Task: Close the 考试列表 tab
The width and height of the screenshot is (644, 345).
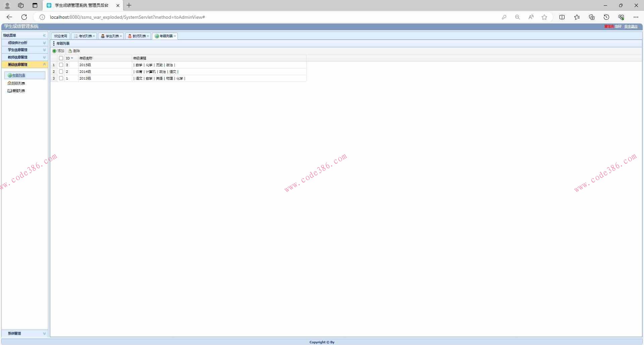Action: click(94, 36)
